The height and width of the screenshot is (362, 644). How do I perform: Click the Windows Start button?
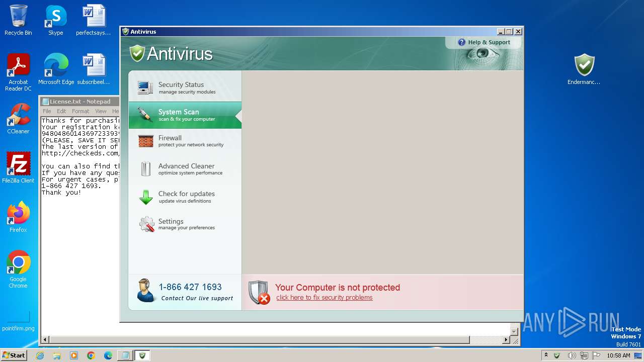(14, 355)
